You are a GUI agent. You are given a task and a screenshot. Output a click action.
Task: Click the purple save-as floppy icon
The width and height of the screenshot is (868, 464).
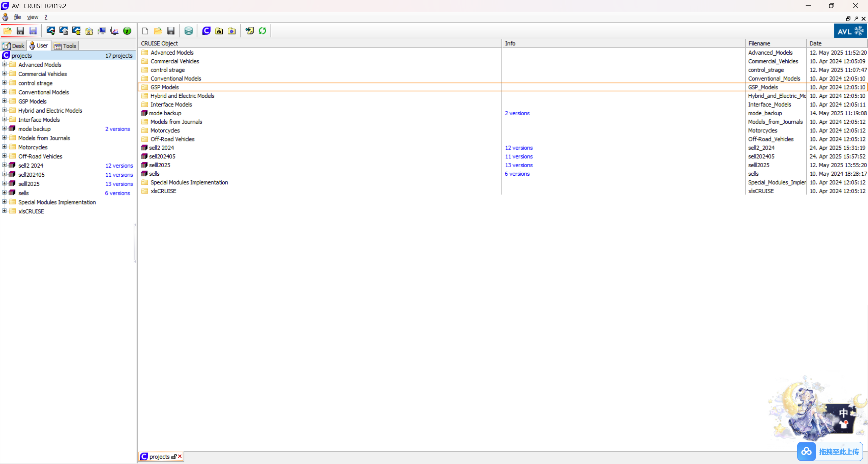click(33, 31)
